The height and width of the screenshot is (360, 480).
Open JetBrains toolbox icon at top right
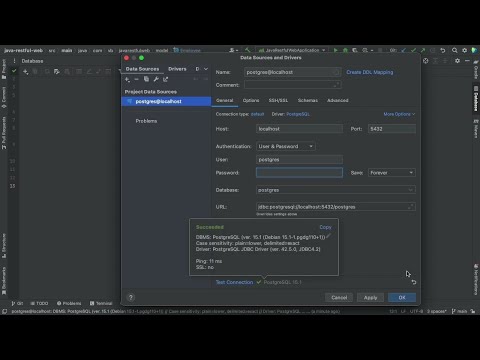(474, 50)
